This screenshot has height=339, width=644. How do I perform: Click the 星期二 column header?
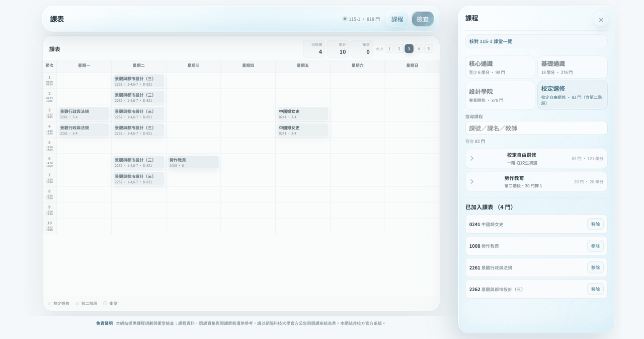click(x=139, y=65)
